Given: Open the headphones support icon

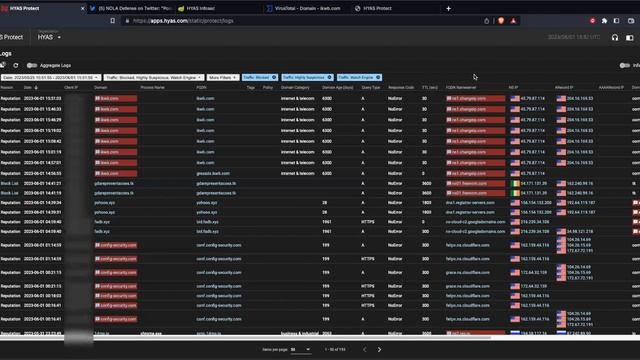Looking at the screenshot, I should coord(615,38).
